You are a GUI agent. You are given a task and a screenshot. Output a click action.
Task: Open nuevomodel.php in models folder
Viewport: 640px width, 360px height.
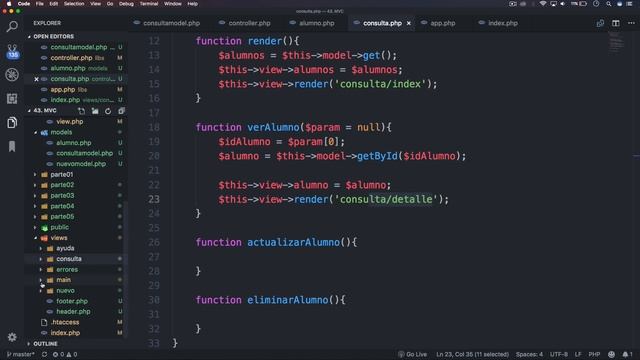(81, 164)
